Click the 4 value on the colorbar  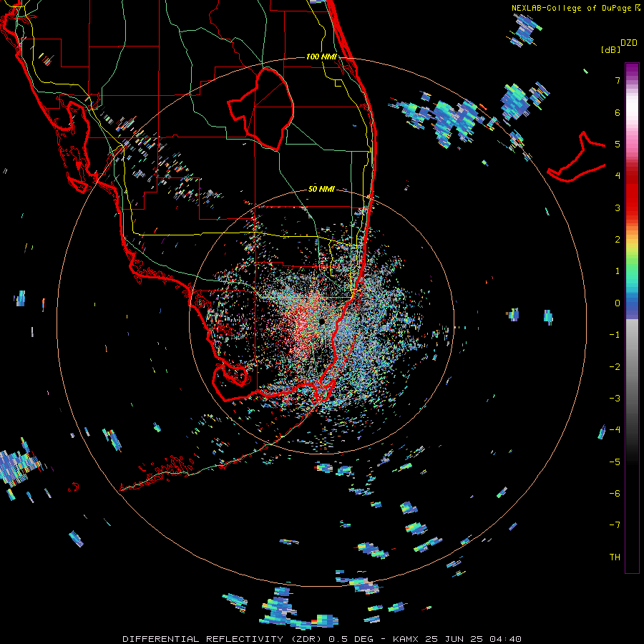click(618, 176)
